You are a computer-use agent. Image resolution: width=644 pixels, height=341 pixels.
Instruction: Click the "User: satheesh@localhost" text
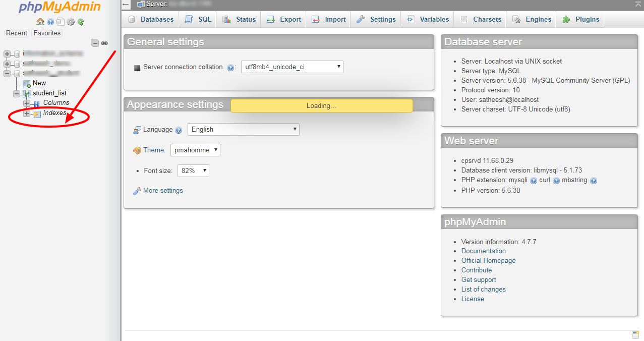tap(500, 100)
